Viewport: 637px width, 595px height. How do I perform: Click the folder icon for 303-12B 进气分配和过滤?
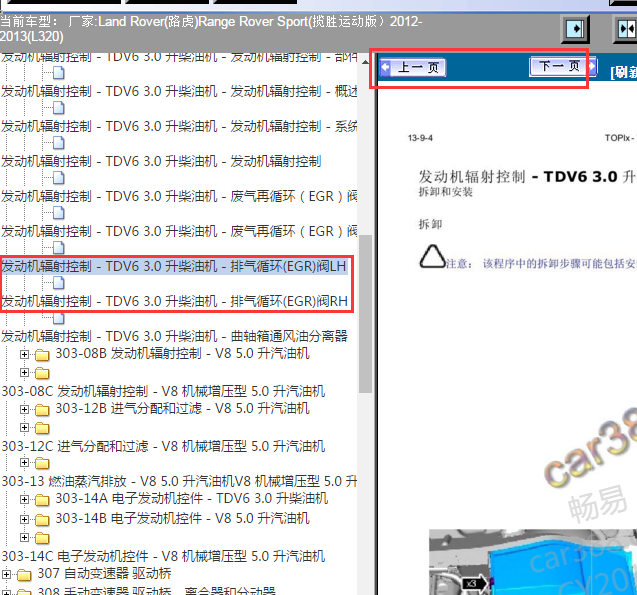coord(42,410)
